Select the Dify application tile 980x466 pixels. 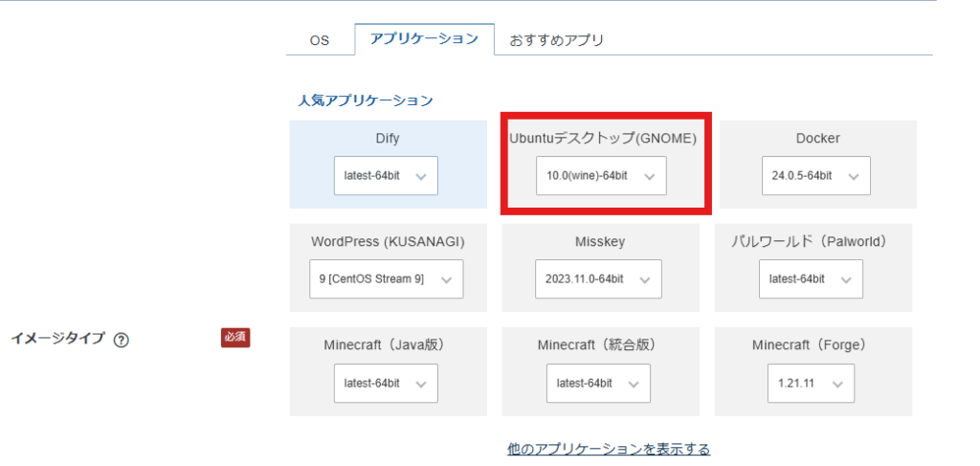[x=388, y=139]
